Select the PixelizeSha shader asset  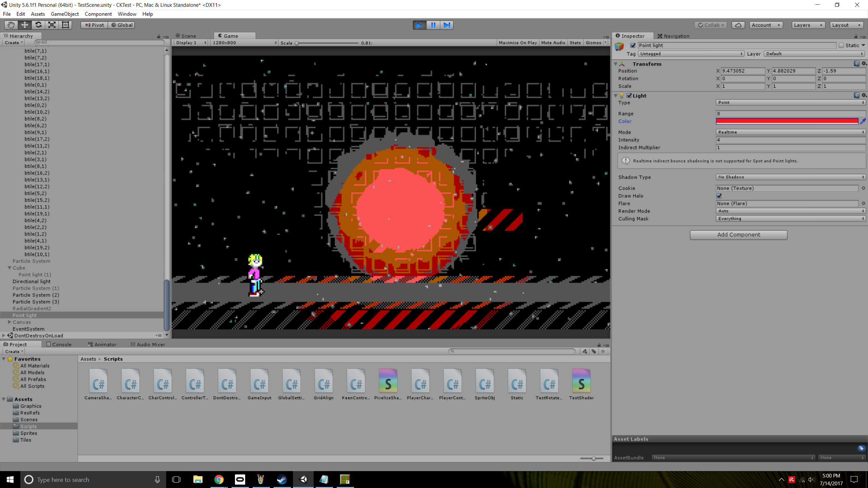(388, 384)
